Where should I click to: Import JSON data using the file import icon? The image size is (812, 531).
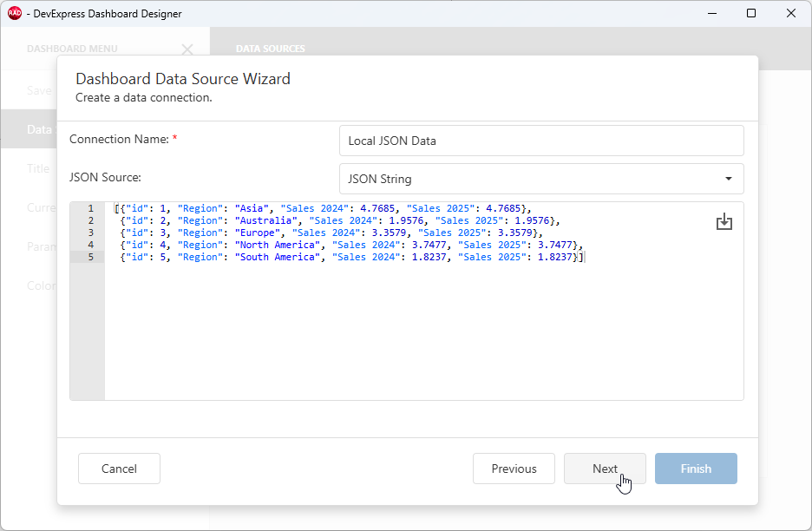(x=724, y=223)
